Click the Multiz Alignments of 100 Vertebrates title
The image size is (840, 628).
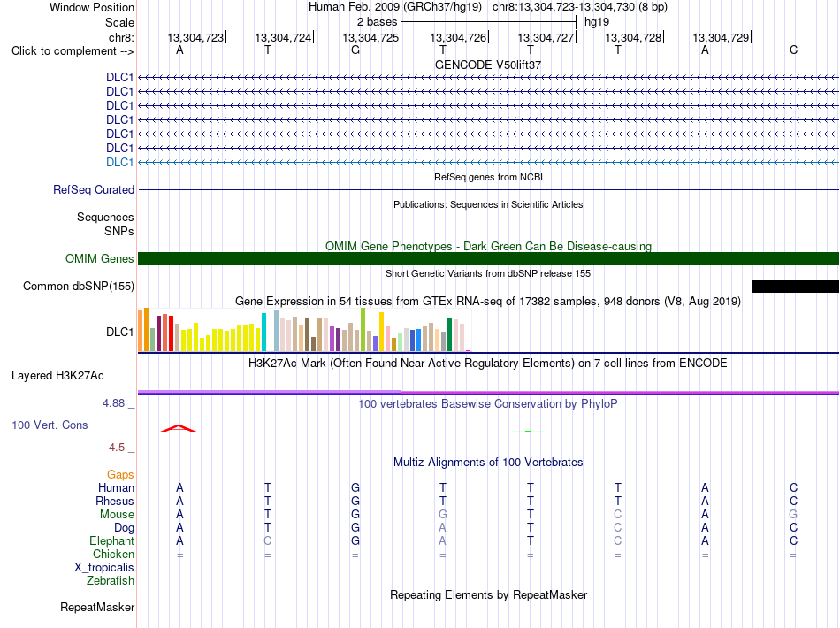coord(488,463)
